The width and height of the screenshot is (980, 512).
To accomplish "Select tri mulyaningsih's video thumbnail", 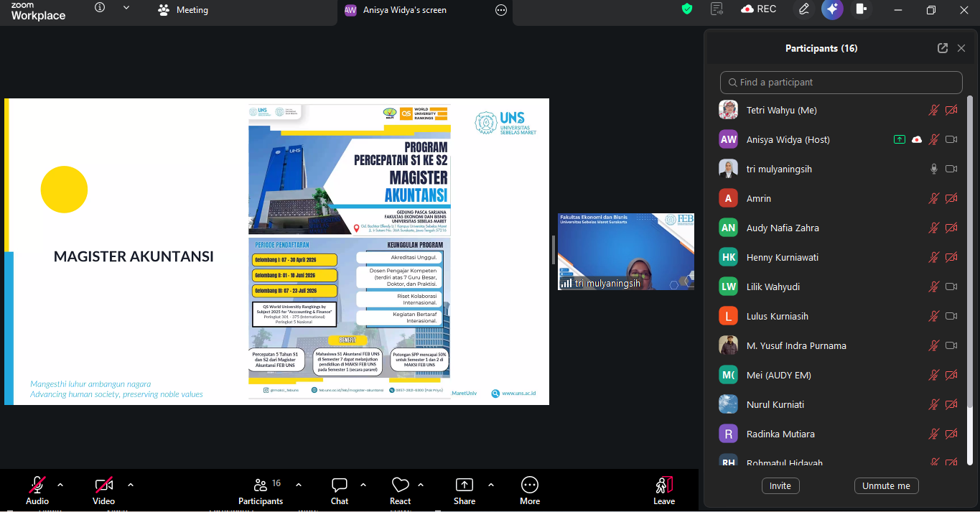I will pyautogui.click(x=626, y=251).
